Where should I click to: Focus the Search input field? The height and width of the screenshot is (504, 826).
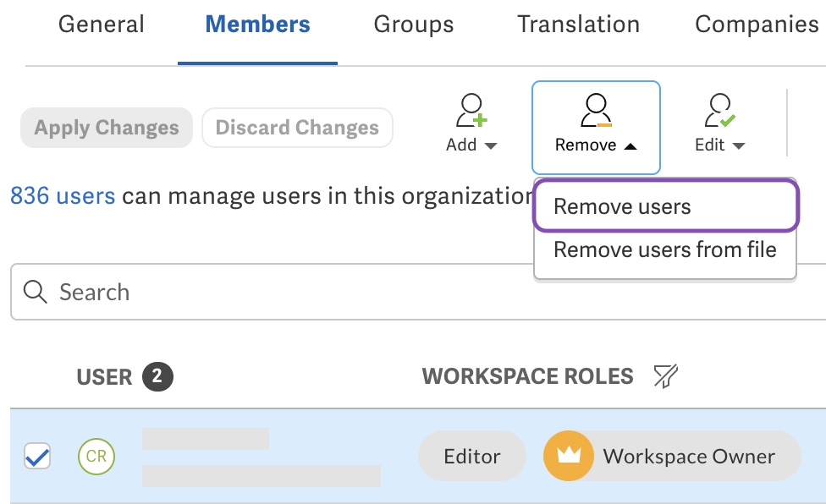[x=418, y=292]
